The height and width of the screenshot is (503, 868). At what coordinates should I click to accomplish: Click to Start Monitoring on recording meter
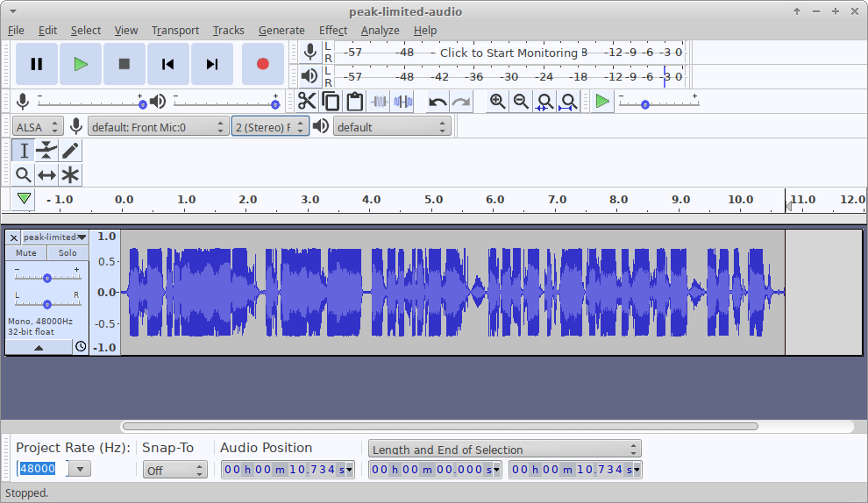coord(509,53)
